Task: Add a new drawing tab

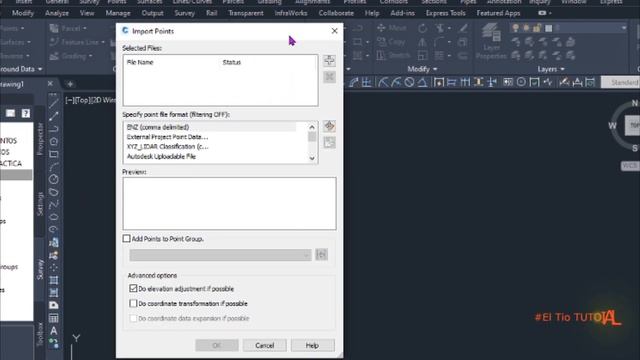Action: click(x=70, y=84)
